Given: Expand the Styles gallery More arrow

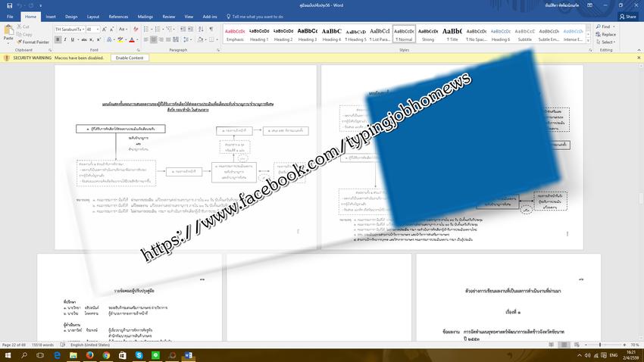Looking at the screenshot, I should [588, 41].
